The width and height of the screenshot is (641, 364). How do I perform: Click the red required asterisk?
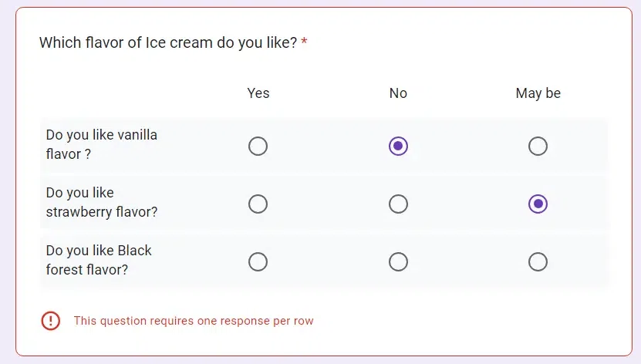pos(304,43)
